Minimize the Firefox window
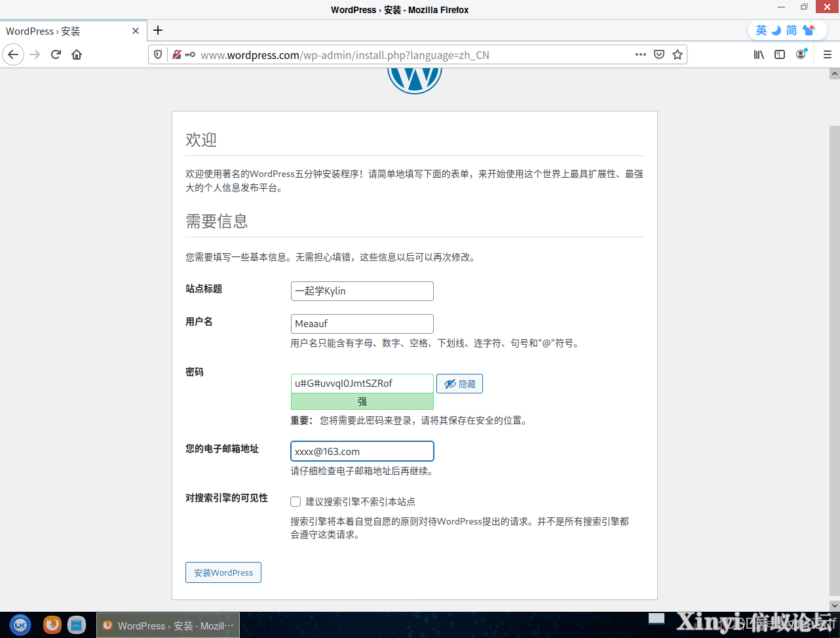This screenshot has width=840, height=638. (x=780, y=7)
